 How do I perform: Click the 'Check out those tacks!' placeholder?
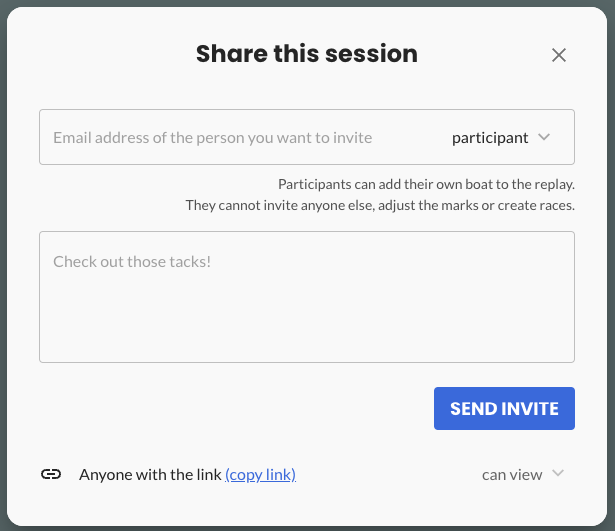(132, 262)
